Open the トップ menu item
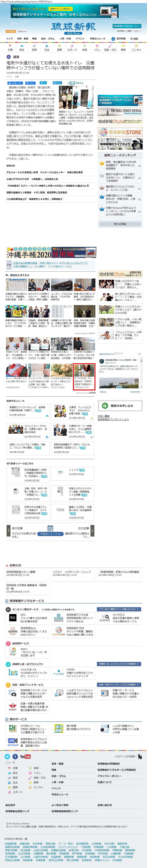Viewport: 147px width, 868px height. [x=10, y=39]
